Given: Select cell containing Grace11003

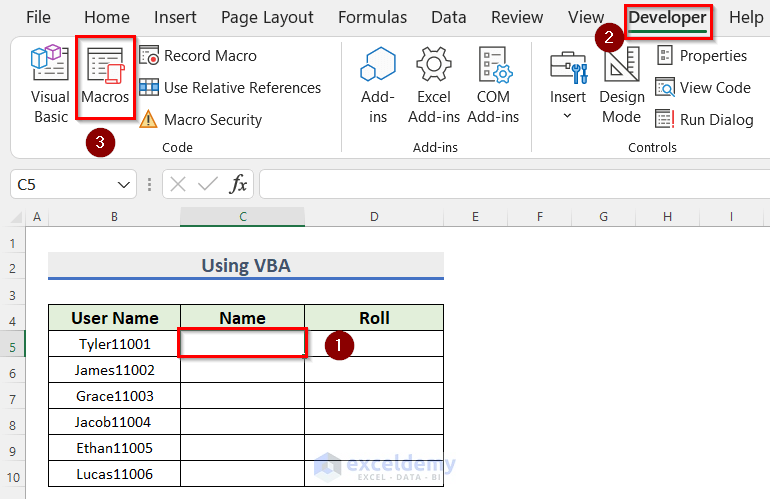Looking at the screenshot, I should (x=114, y=396).
